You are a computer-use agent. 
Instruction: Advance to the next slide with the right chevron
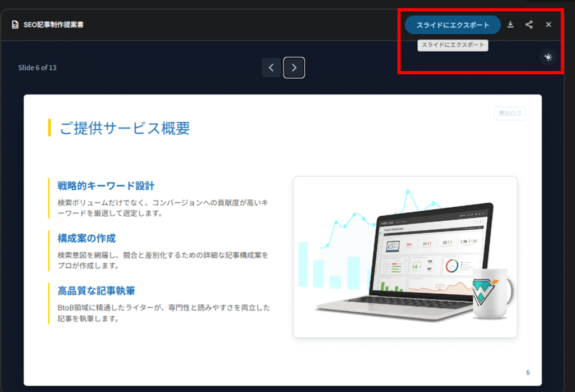pyautogui.click(x=294, y=68)
